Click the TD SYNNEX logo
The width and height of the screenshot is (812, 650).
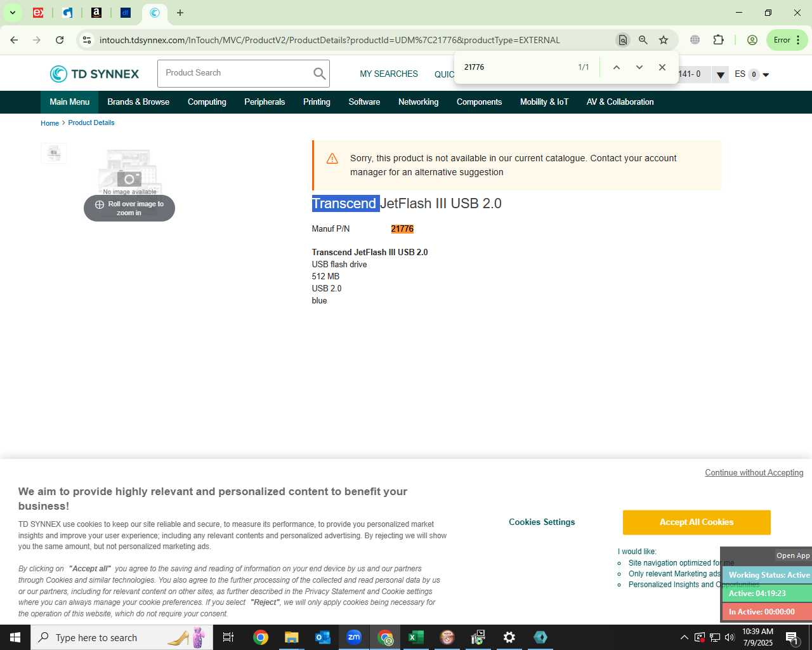tap(94, 74)
